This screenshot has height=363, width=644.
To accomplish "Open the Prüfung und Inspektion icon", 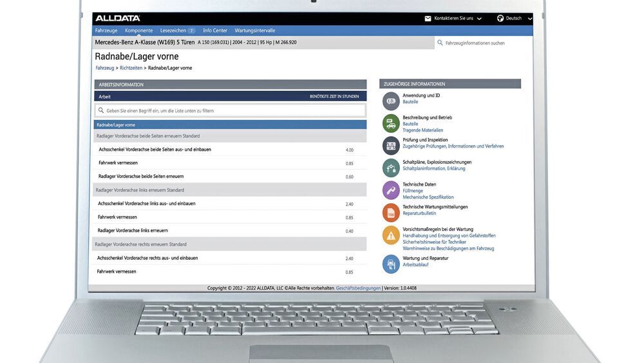I will [391, 146].
